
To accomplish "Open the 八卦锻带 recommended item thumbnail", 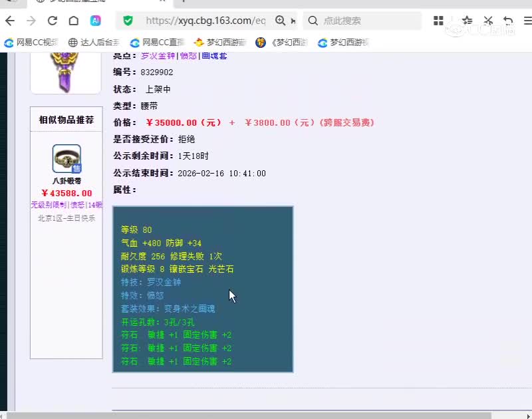I will [67, 159].
